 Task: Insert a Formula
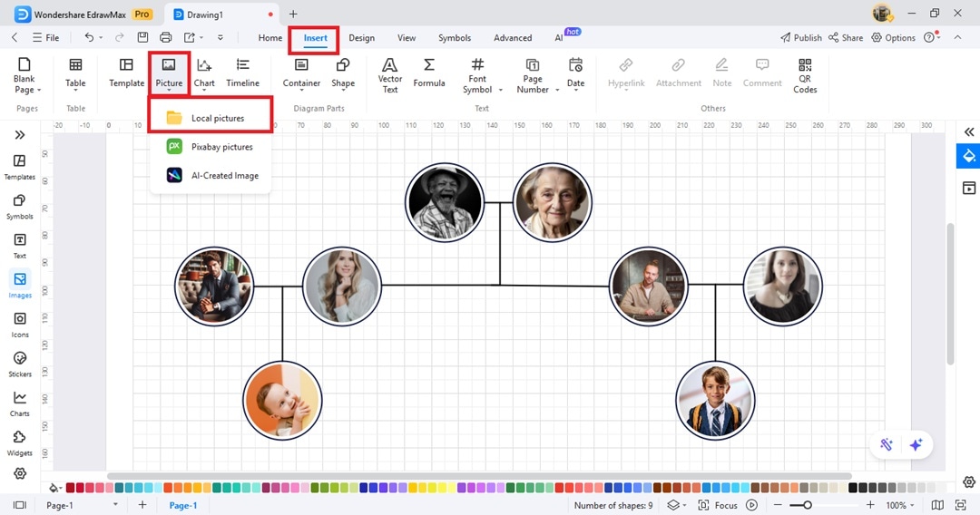click(x=428, y=73)
